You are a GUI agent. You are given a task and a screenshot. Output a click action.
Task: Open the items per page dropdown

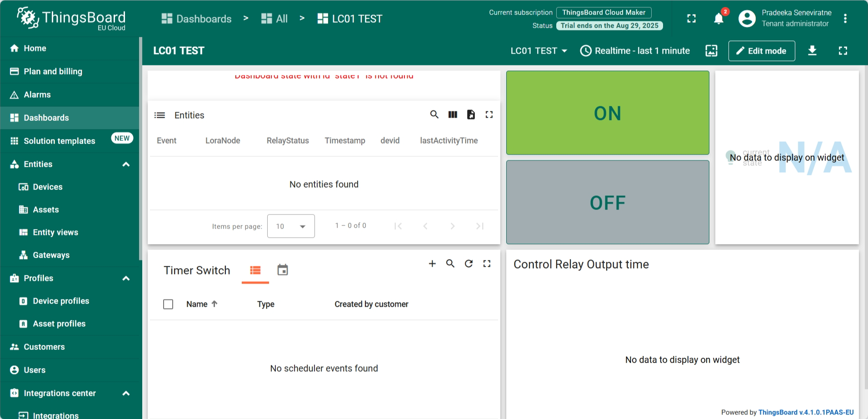tap(291, 226)
